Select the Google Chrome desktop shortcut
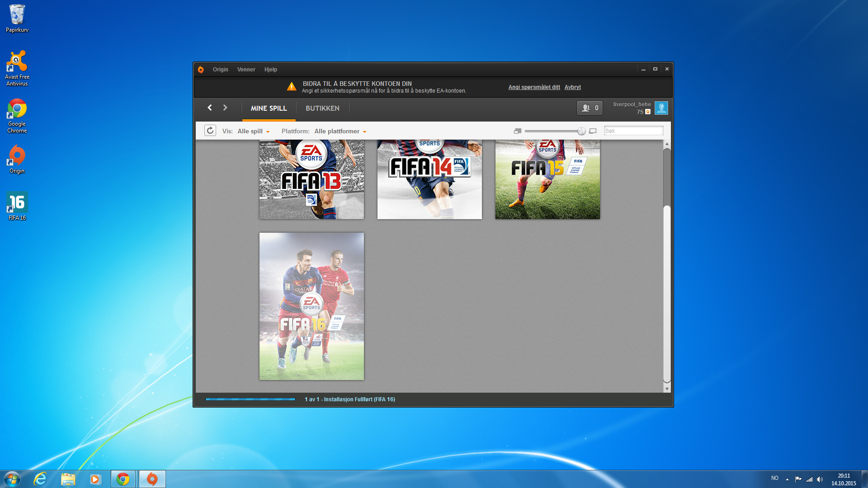 [x=17, y=116]
